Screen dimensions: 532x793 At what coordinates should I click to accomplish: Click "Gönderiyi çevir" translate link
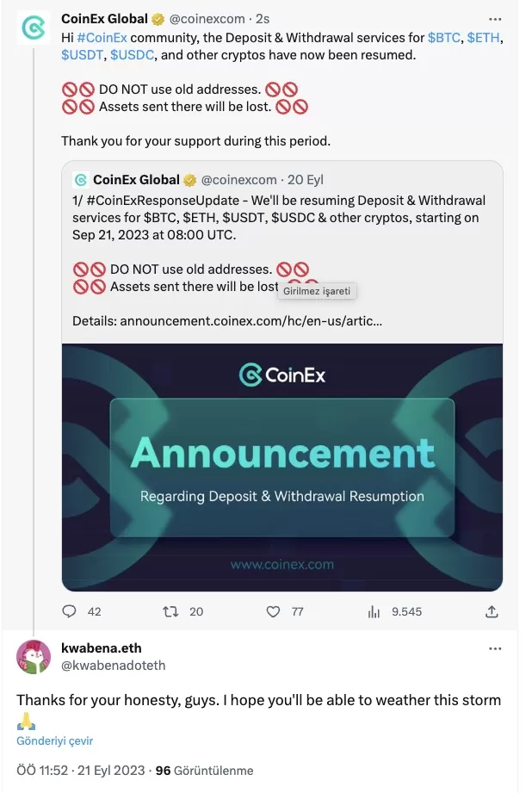(x=55, y=740)
